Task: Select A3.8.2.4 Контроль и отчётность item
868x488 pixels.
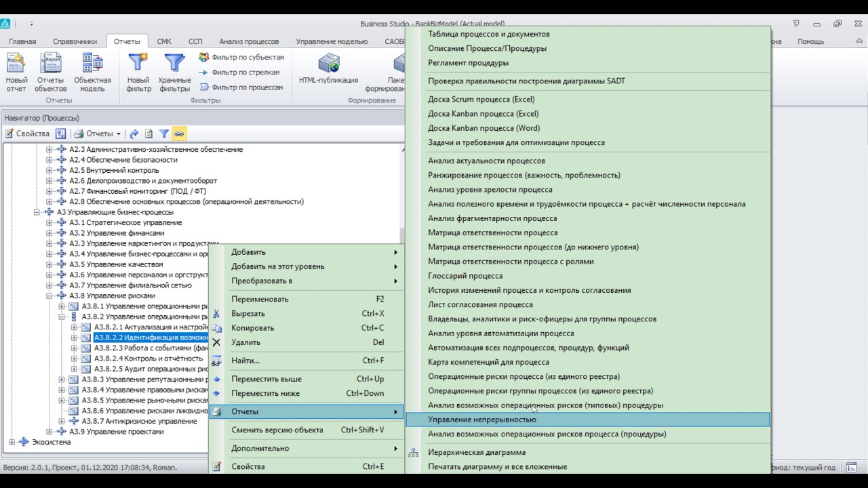Action: point(150,359)
